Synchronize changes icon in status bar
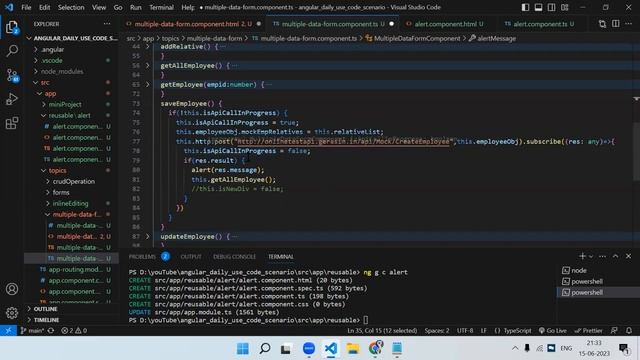The image size is (640, 360). click(51, 331)
